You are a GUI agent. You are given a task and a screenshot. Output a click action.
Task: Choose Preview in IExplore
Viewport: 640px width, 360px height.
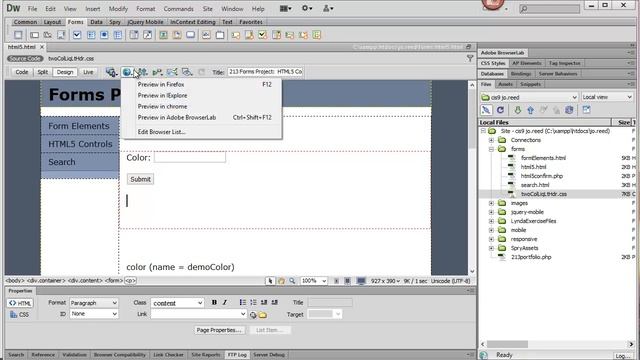[202, 96]
